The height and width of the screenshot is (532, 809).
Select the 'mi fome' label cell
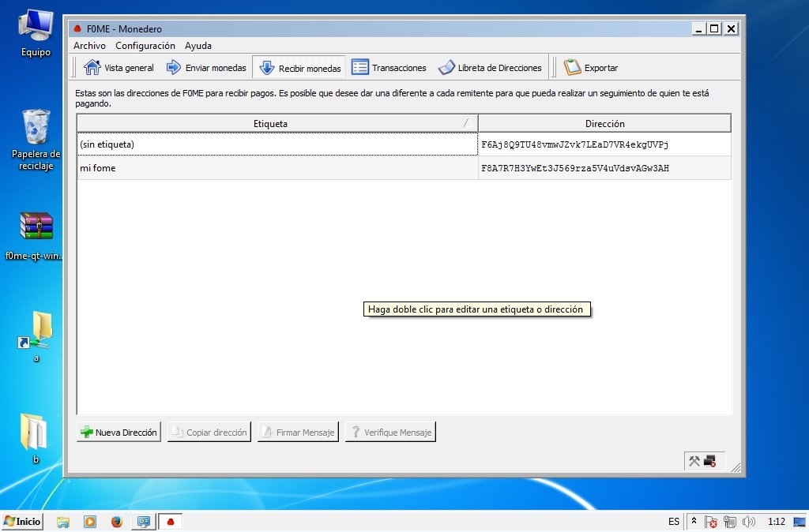277,168
